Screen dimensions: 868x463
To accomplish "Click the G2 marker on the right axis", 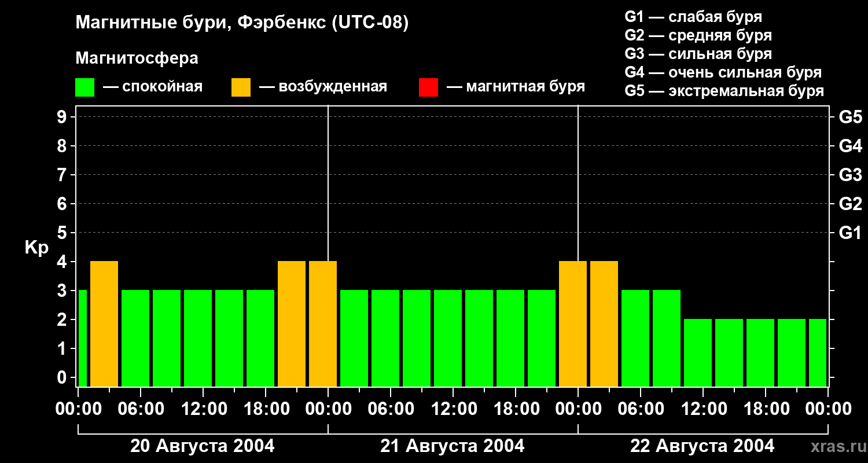I will [850, 204].
